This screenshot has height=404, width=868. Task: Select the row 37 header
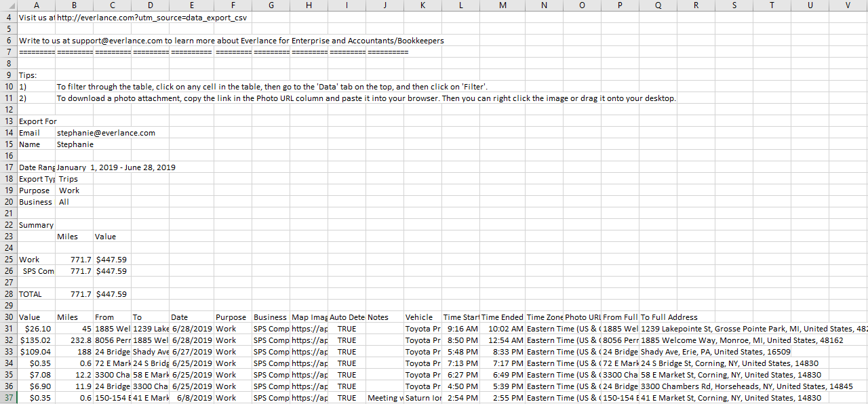[9, 398]
